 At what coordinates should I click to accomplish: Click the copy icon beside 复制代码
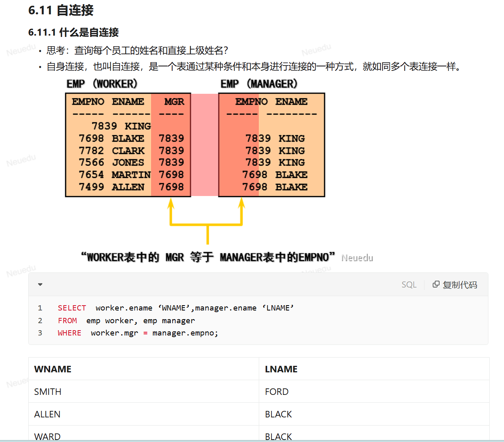tap(436, 284)
